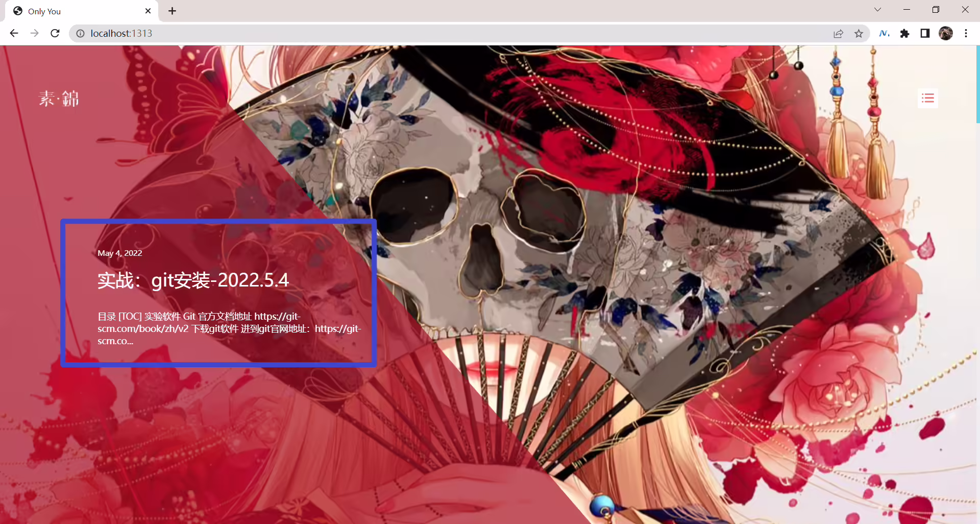This screenshot has height=524, width=980.
Task: Click the May 4, 2022 post date
Action: 120,253
